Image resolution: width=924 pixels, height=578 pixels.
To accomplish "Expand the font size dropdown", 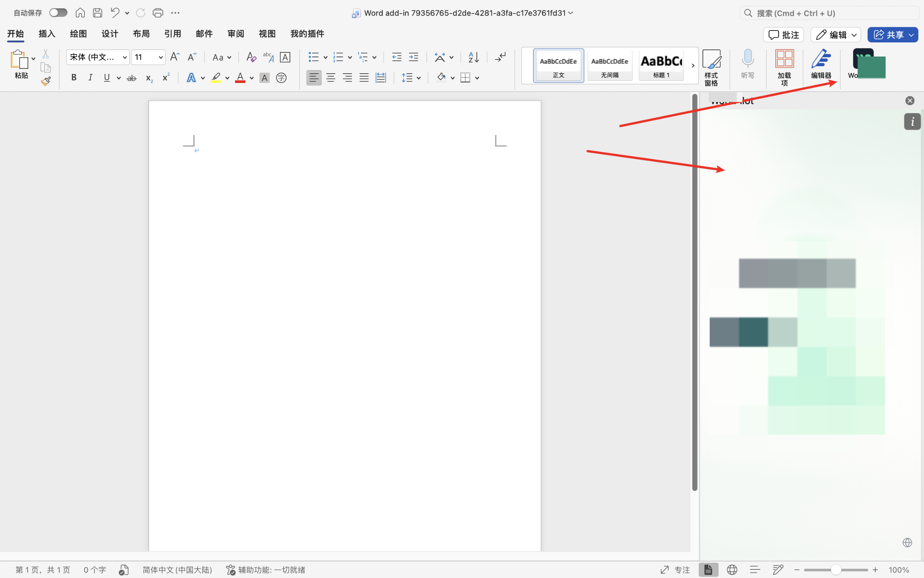I will tap(161, 57).
